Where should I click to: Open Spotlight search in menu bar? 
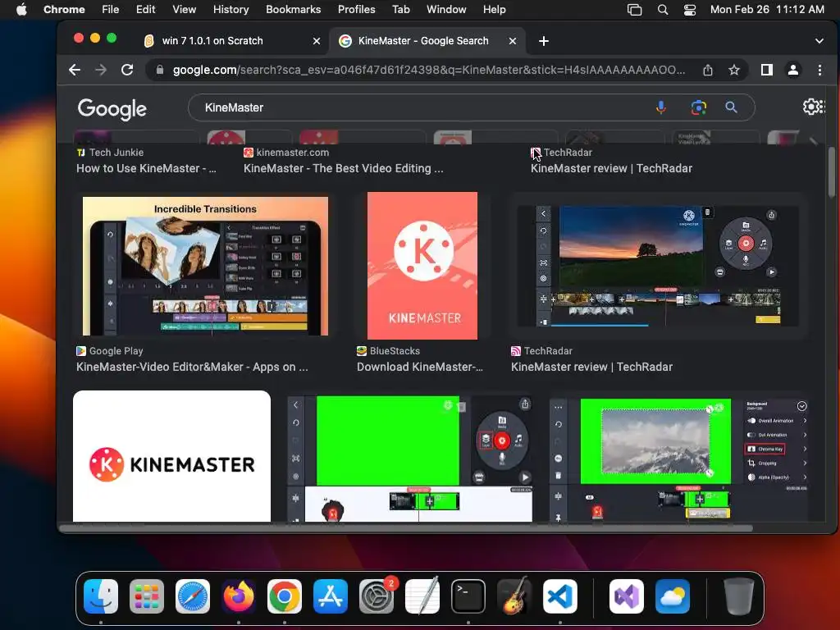(x=663, y=10)
